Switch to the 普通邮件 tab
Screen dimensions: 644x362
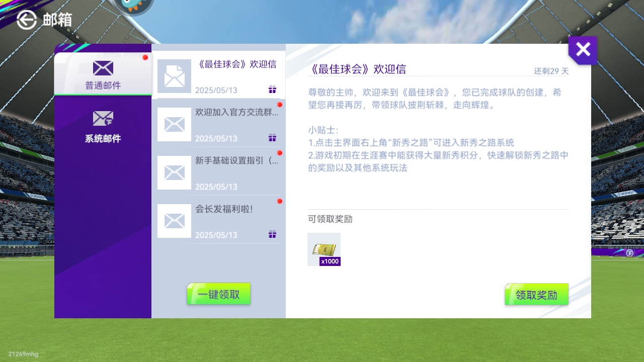(103, 74)
